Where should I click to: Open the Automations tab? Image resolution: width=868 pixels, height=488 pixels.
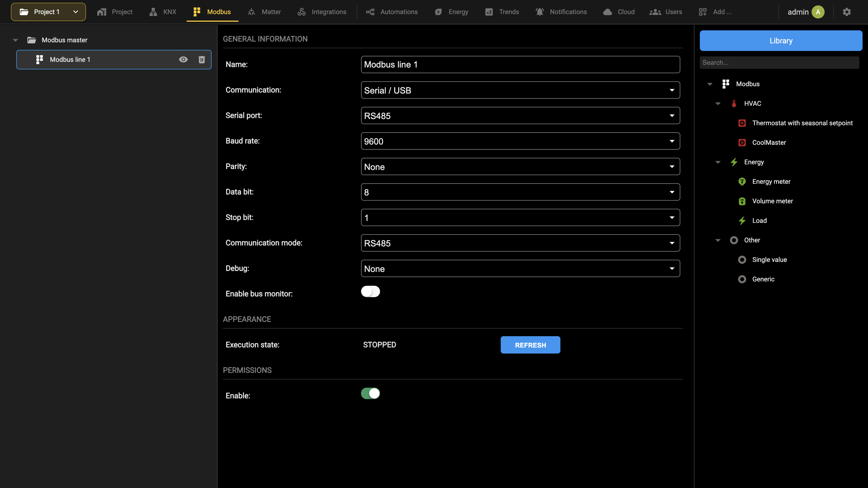pos(391,12)
